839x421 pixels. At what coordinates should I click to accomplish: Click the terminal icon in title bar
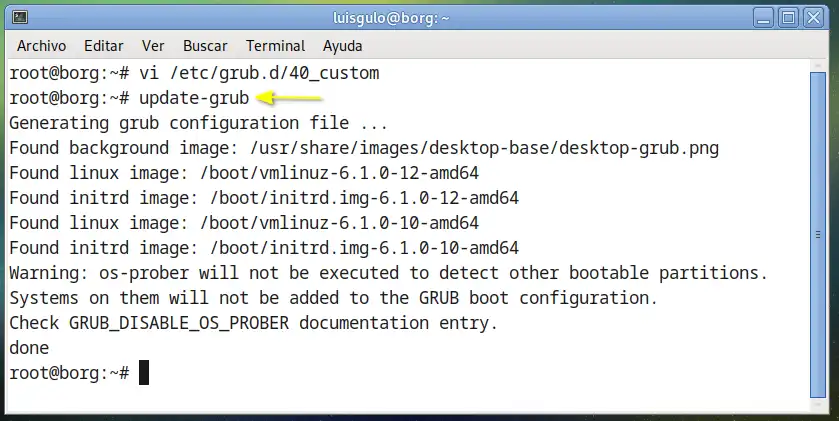[20, 18]
